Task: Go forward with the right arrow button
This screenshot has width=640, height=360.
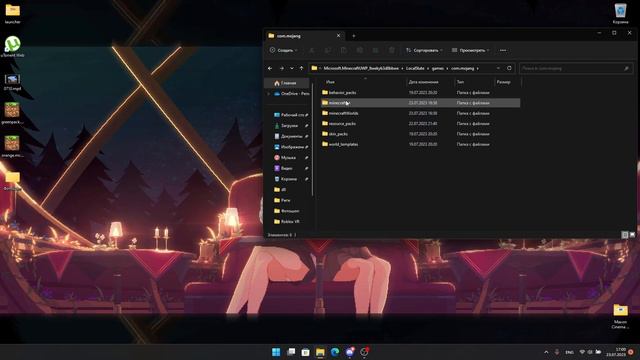Action: coord(281,68)
